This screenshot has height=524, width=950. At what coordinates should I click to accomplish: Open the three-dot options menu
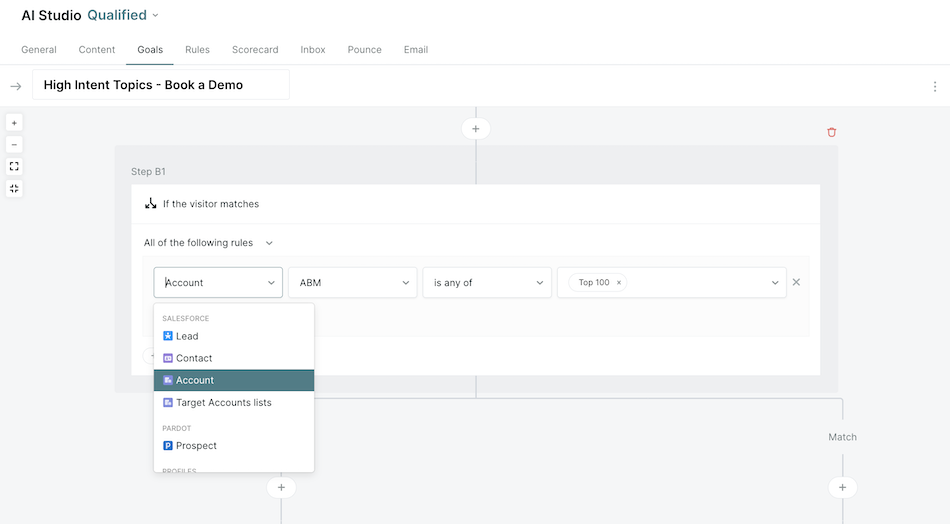[x=935, y=87]
